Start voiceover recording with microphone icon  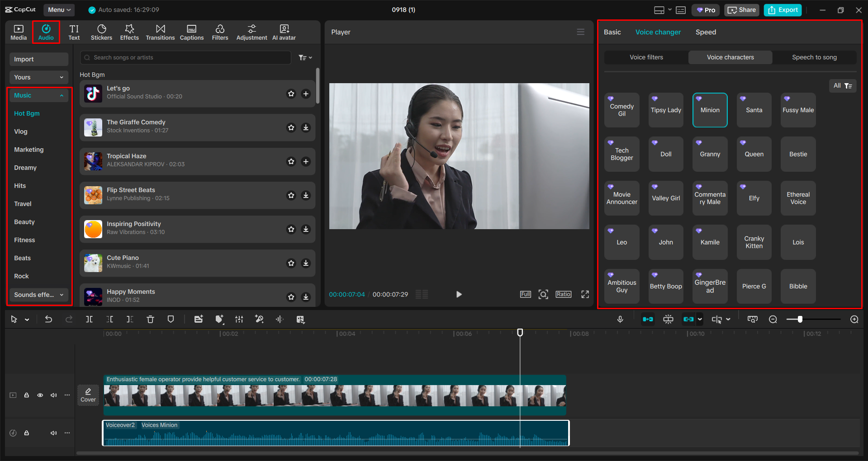tap(620, 320)
